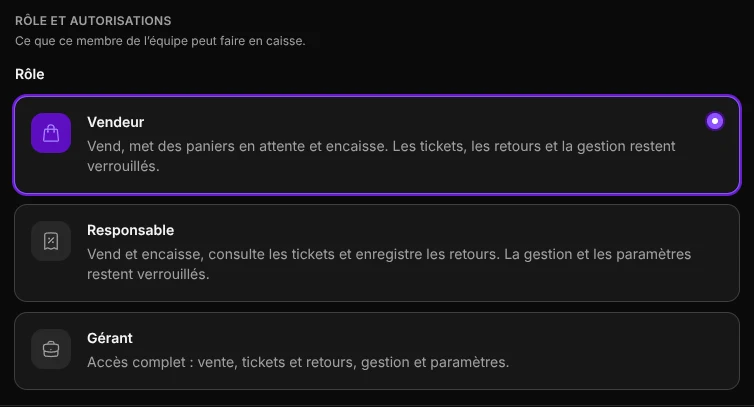Choose the Gérant full-access role card

coord(377,351)
